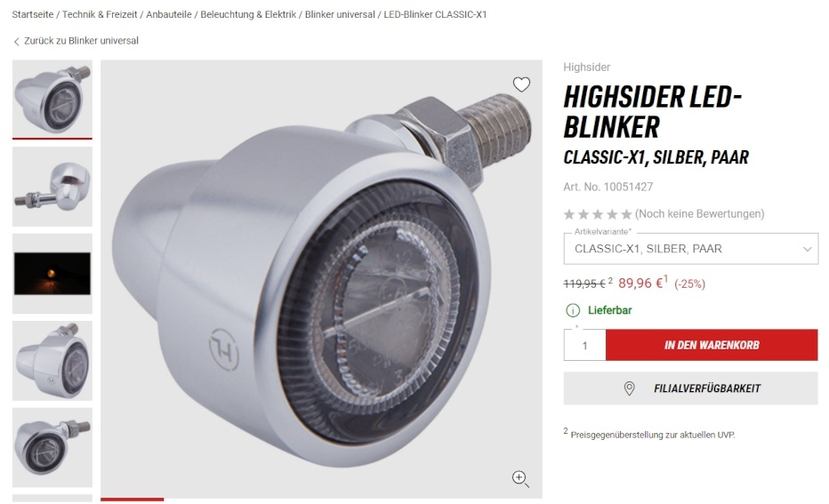Select the fourth product thumbnail
Image resolution: width=829 pixels, height=504 pixels.
(x=52, y=360)
